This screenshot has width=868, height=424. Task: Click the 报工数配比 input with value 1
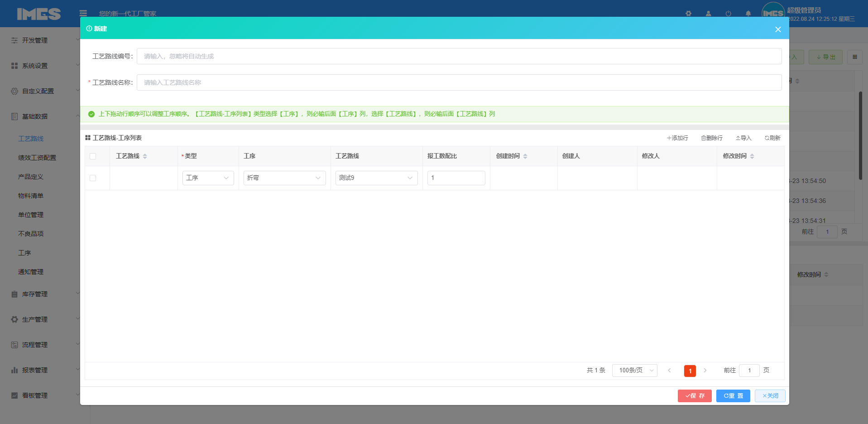(x=456, y=178)
